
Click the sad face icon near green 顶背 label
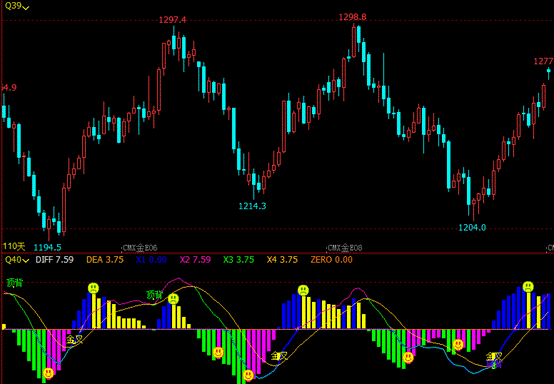[173, 299]
